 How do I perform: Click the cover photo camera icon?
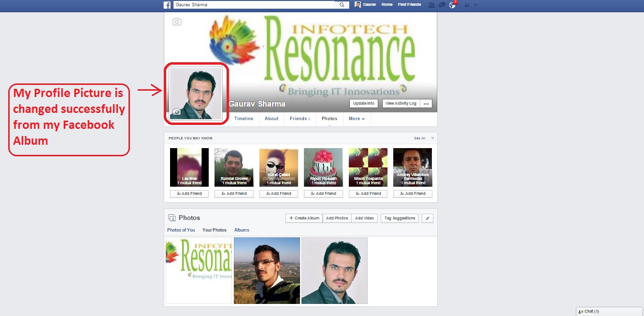[177, 22]
